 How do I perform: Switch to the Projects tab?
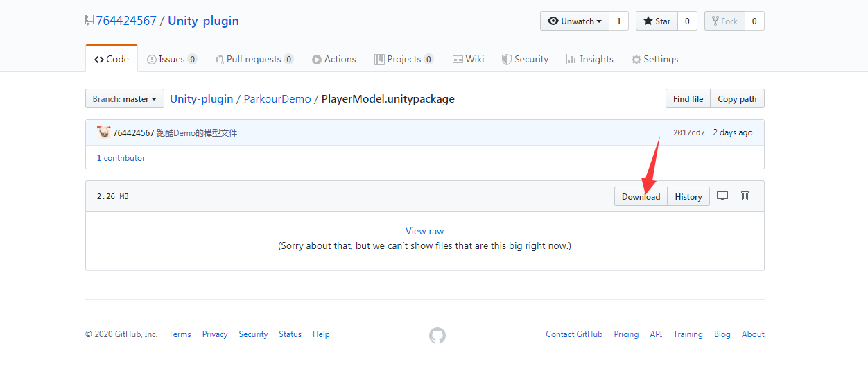click(404, 59)
